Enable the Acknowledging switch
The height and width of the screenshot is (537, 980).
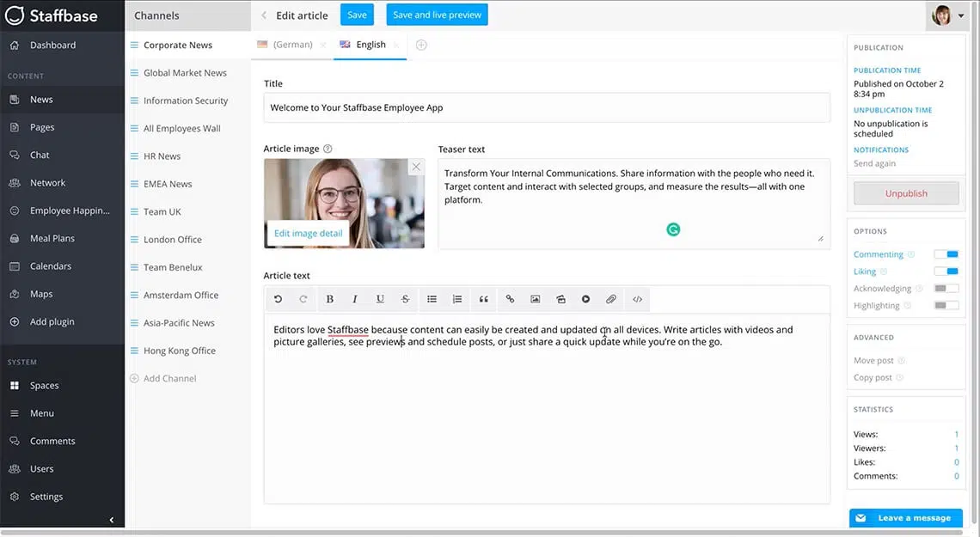click(x=946, y=289)
